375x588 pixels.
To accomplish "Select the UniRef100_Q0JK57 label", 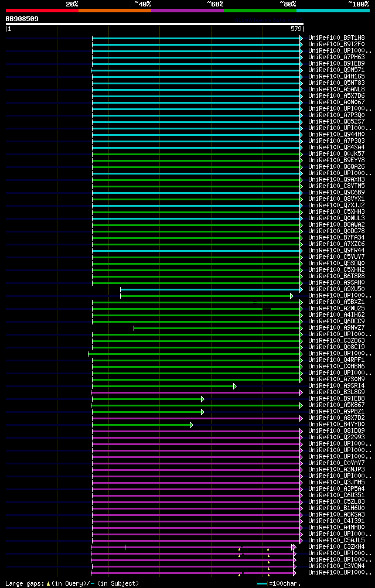I will point(336,153).
